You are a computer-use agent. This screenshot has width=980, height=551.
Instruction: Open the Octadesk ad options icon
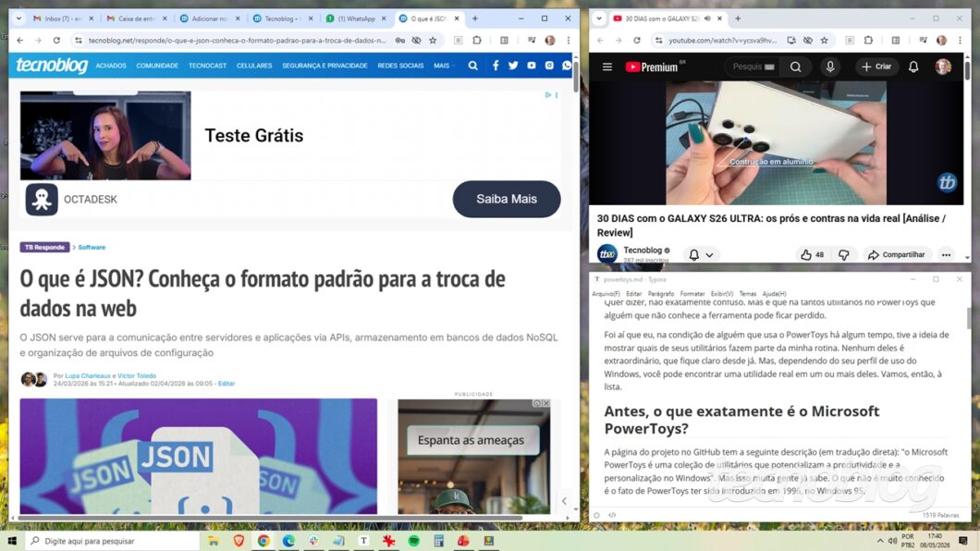[x=557, y=95]
